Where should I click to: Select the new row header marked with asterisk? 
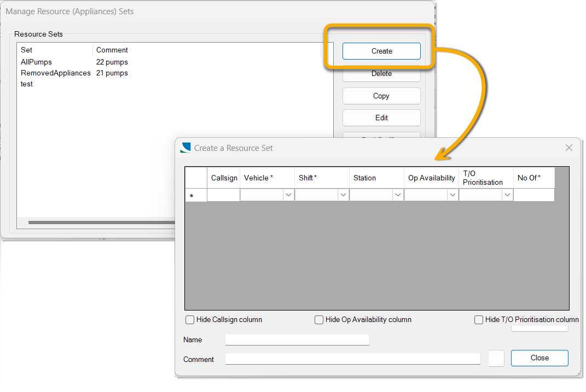point(196,195)
